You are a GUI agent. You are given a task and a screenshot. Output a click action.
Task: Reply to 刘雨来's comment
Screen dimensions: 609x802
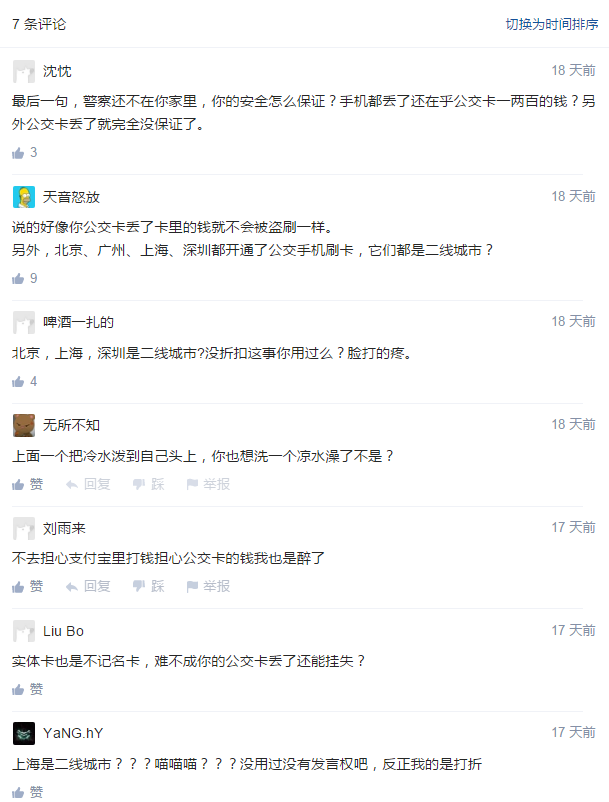[88, 587]
